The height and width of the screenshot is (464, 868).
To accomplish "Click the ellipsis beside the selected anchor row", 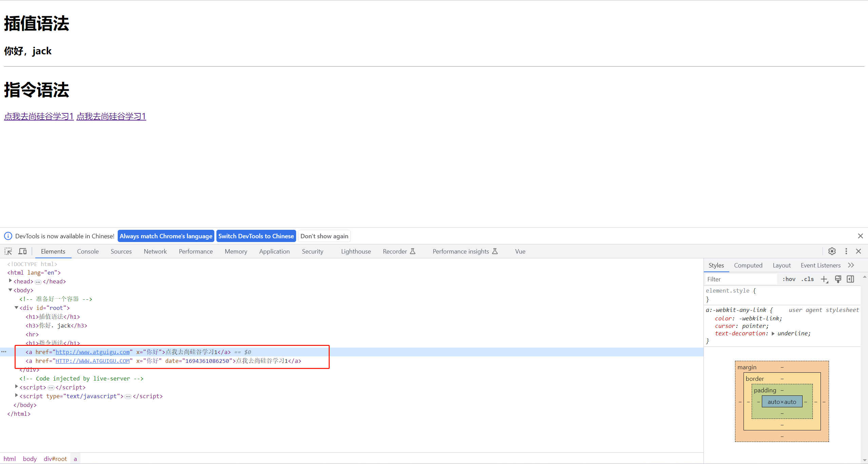I will [x=4, y=352].
